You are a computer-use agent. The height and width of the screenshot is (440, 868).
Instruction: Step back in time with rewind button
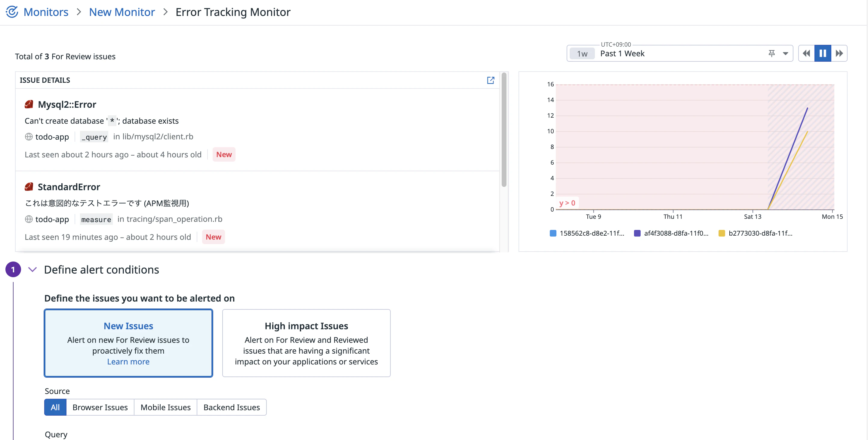coord(806,53)
